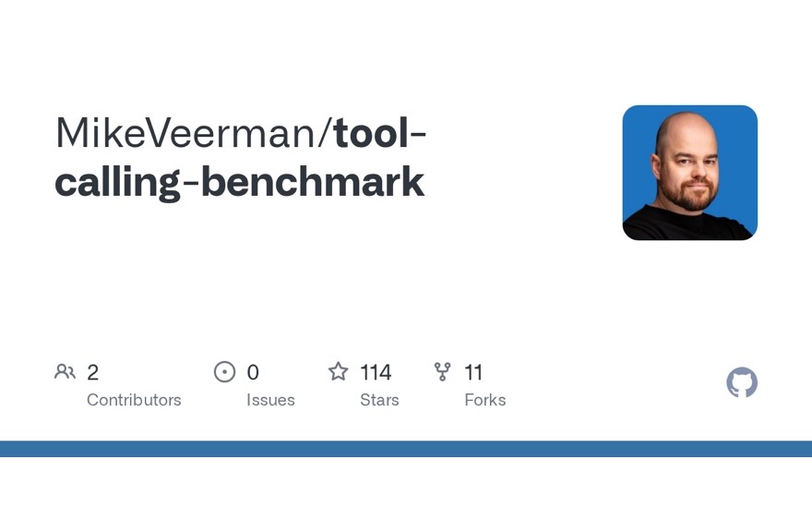The width and height of the screenshot is (812, 508).
Task: Click the Issues label
Action: click(x=270, y=400)
